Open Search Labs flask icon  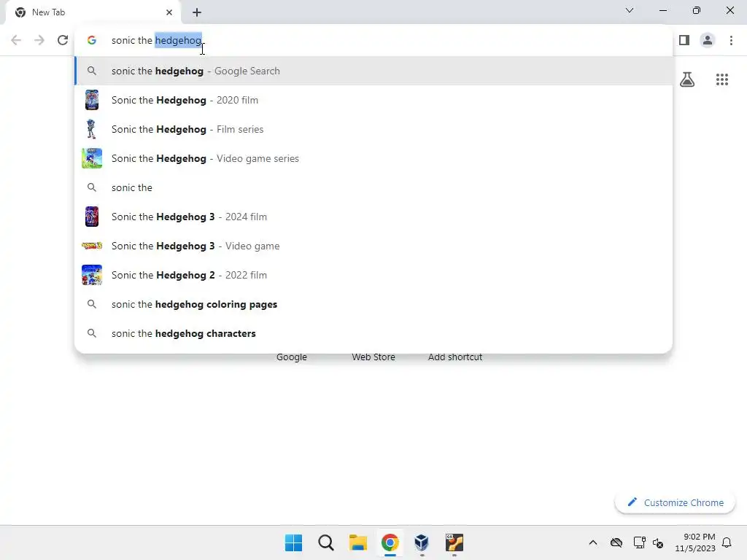[x=687, y=79]
